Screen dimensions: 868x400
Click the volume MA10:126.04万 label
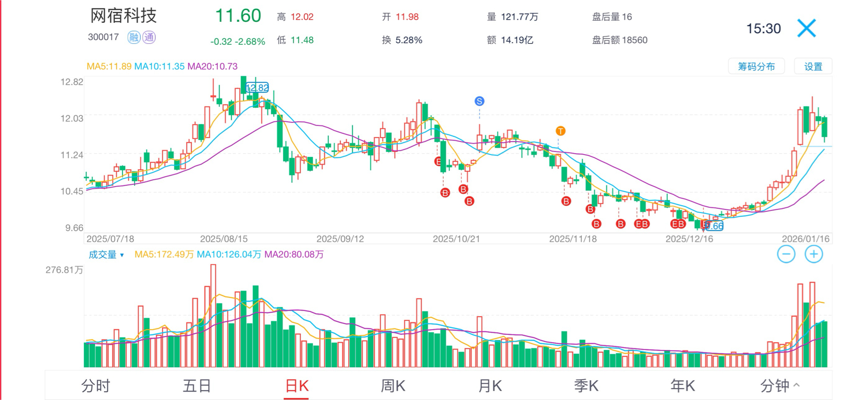point(229,255)
